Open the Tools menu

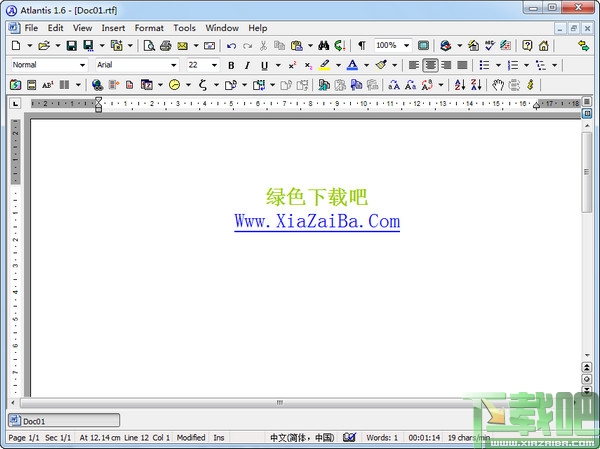point(184,28)
